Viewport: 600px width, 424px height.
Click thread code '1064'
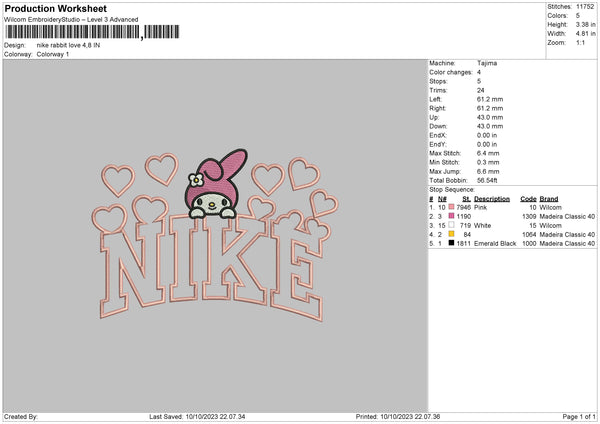pos(529,235)
